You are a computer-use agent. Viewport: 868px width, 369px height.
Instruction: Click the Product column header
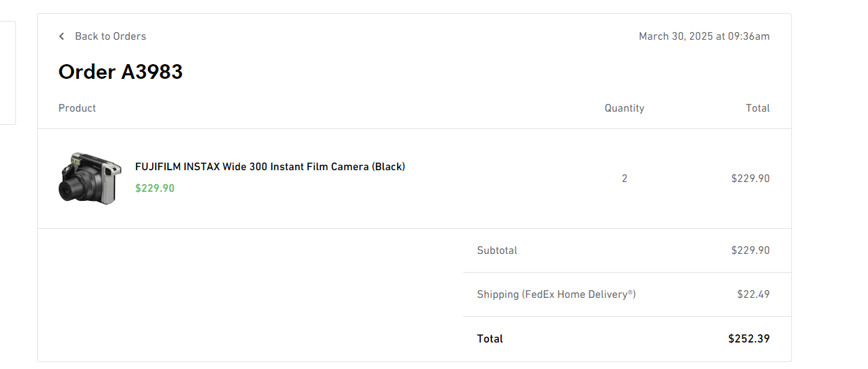coord(77,108)
